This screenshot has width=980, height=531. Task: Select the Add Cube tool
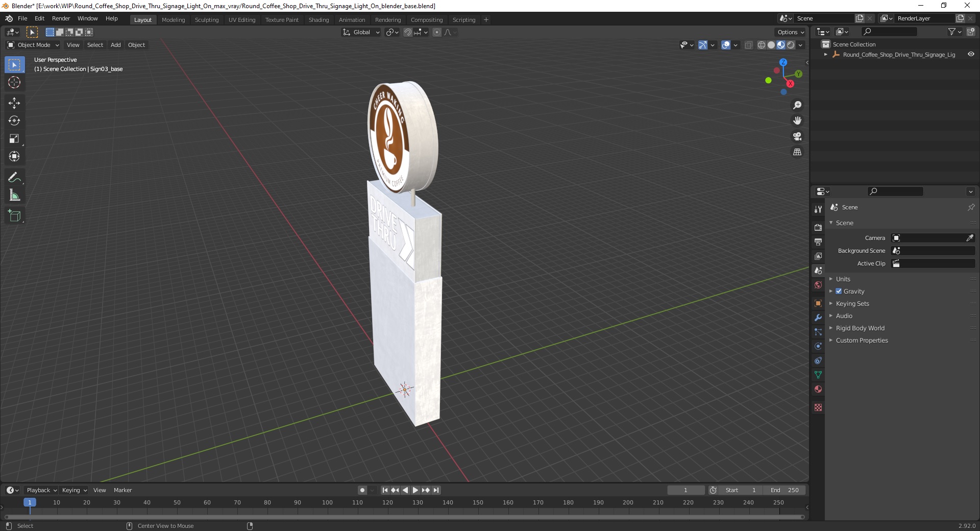coord(14,215)
